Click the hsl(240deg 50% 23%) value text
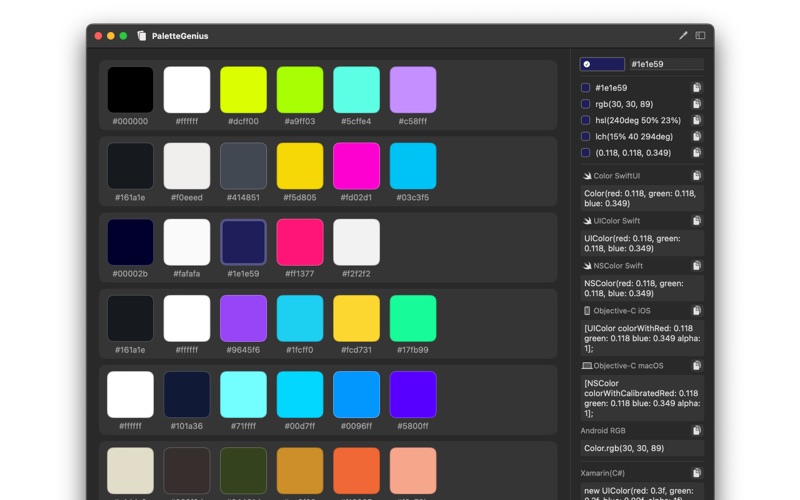 pyautogui.click(x=638, y=120)
